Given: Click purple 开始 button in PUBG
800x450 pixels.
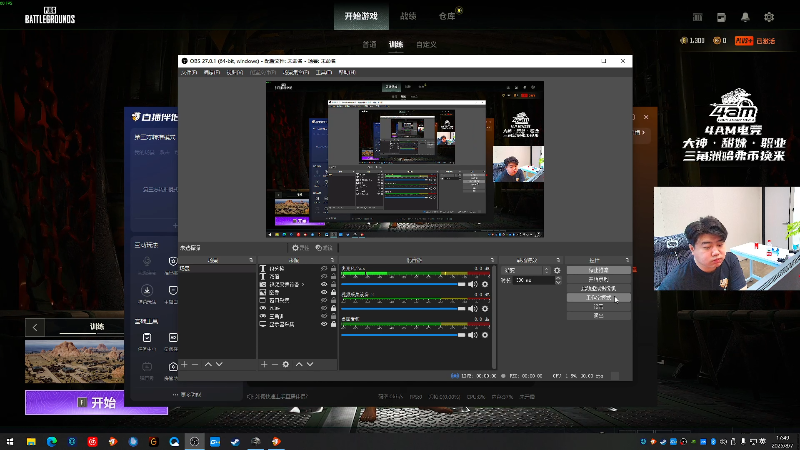Looking at the screenshot, I should pyautogui.click(x=96, y=403).
